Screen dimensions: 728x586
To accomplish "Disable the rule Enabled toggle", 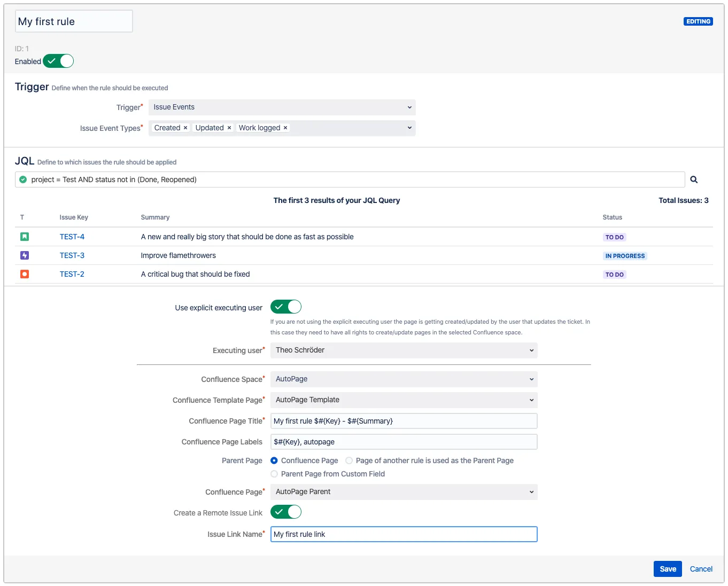I will (58, 61).
